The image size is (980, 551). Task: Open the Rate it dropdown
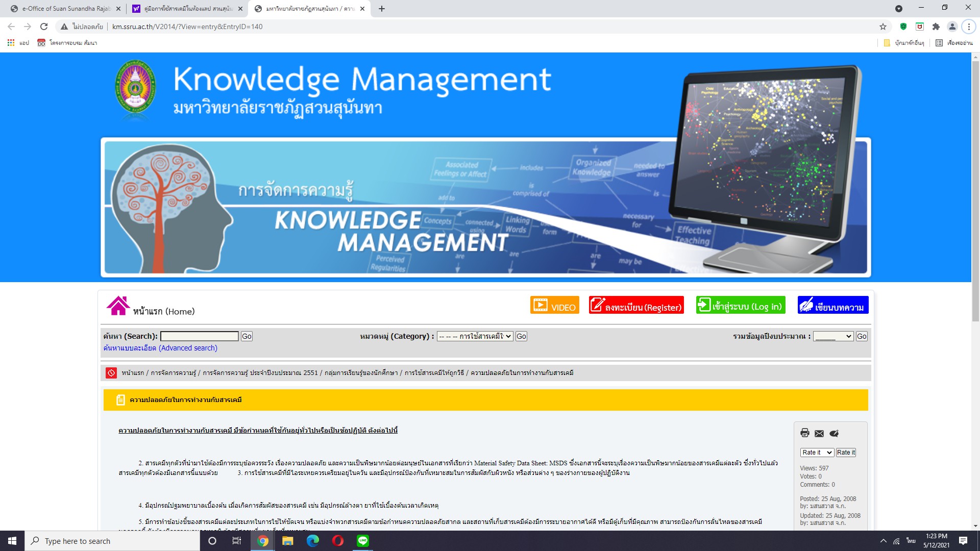[817, 453]
